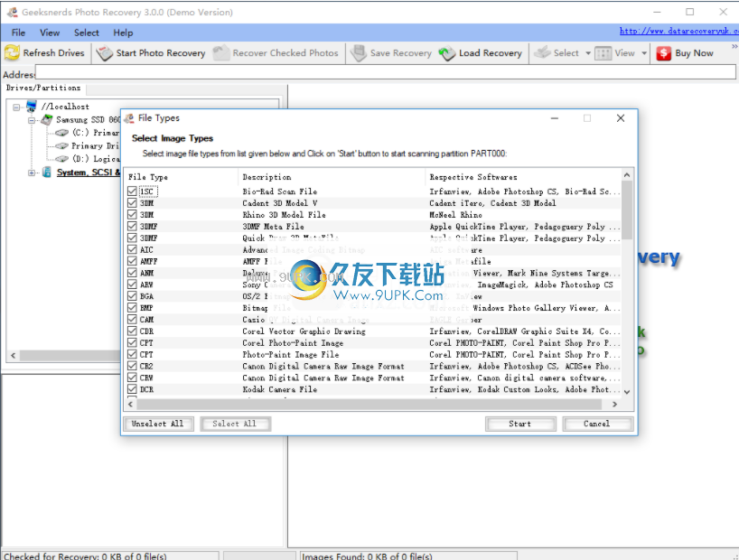Open the View toolbar dropdown arrow

644,53
